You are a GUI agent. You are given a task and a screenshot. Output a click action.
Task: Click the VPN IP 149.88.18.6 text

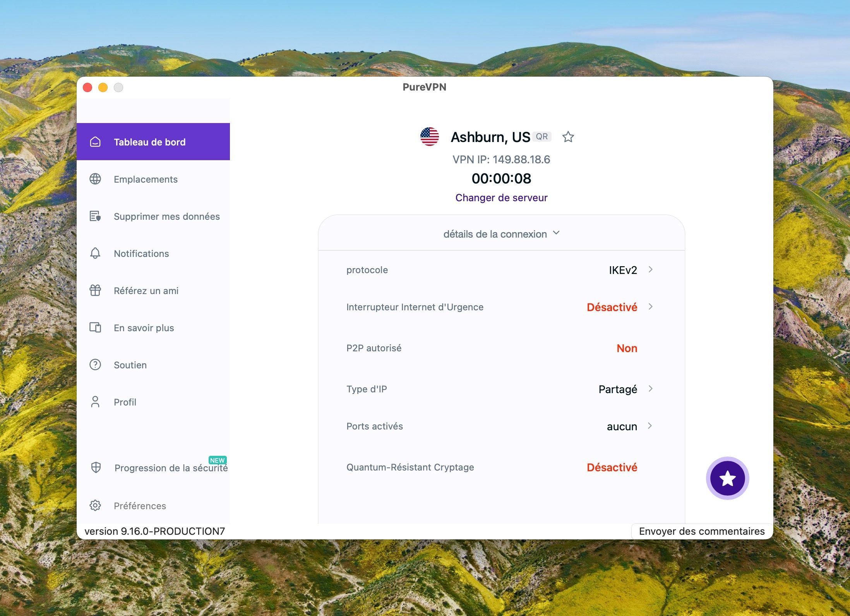[x=501, y=159]
